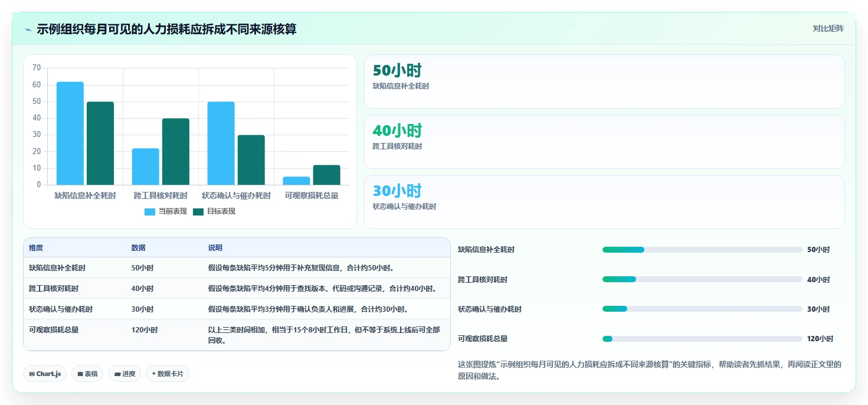868x405 pixels.
Task: Click the 对比矩阵 label in header
Action: coord(828,29)
